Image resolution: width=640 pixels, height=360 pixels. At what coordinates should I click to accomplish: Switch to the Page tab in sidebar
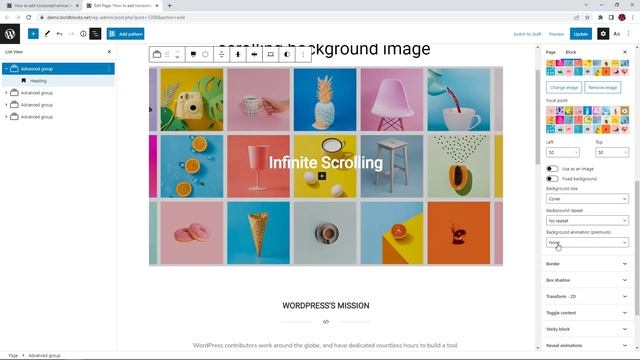click(x=551, y=52)
